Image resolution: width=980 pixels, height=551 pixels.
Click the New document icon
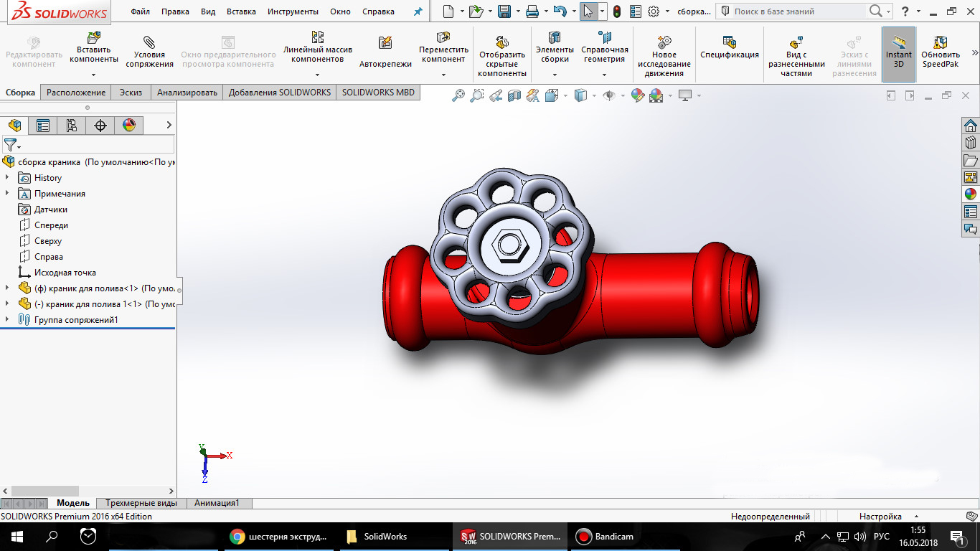pos(448,11)
